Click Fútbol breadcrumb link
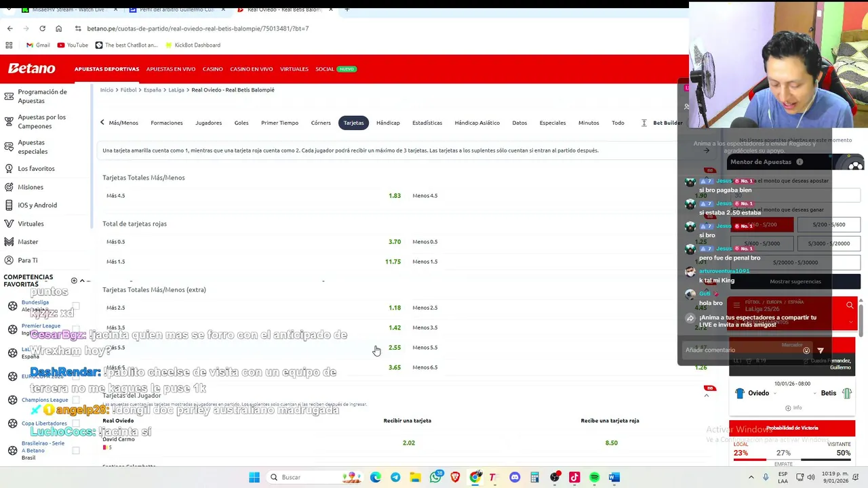This screenshot has height=488, width=868. tap(129, 90)
